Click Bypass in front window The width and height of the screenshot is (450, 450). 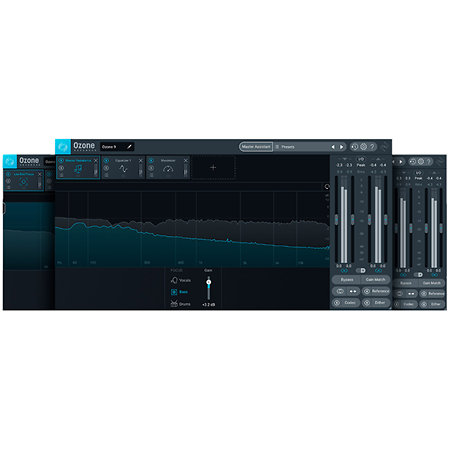[347, 280]
